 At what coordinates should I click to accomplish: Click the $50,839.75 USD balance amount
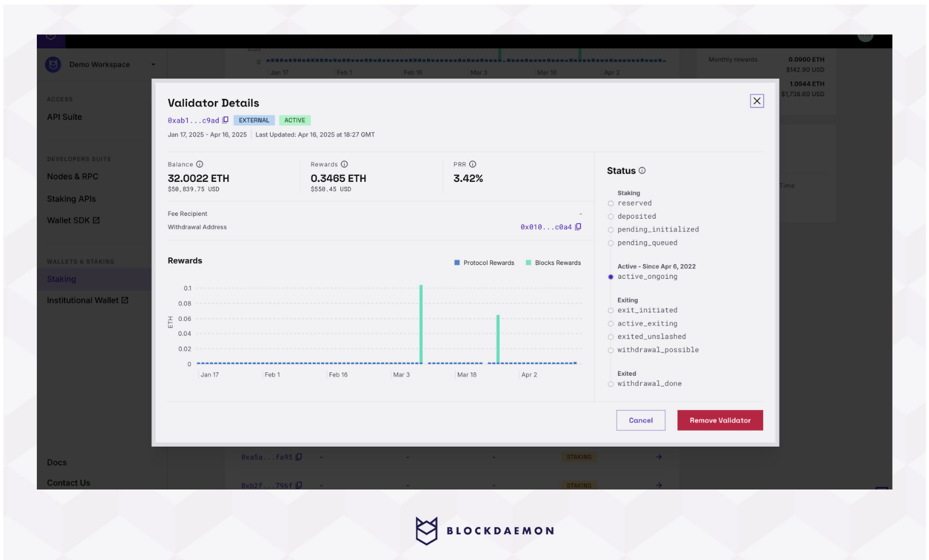click(194, 189)
